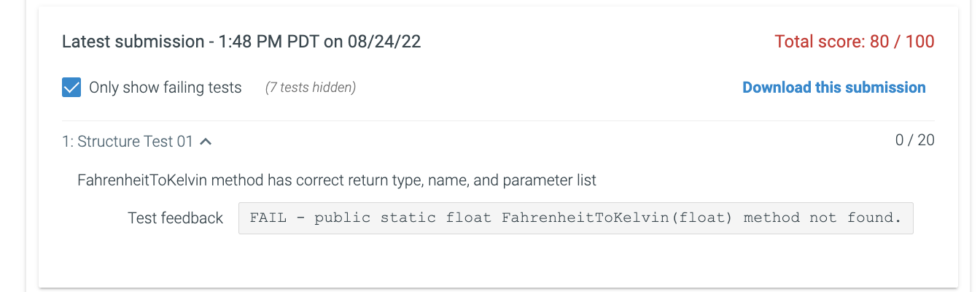Viewport: 980px width, 292px height.
Task: Click the "7 tests hidden" note
Action: [x=311, y=88]
